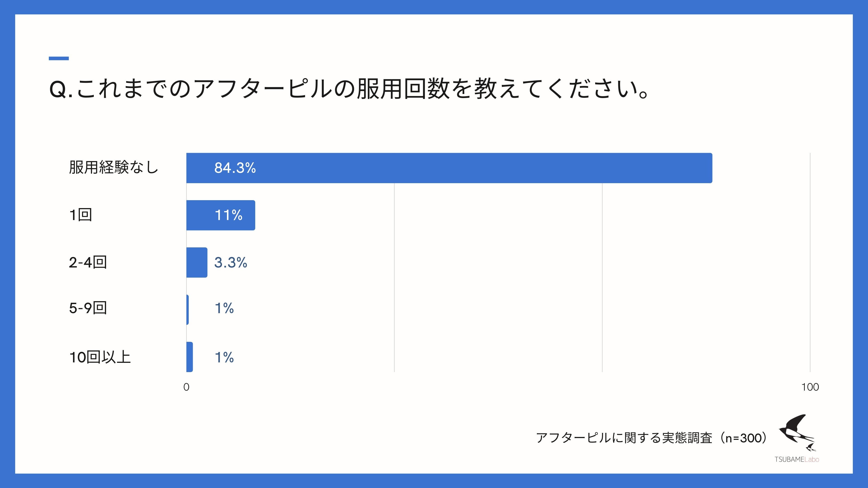Click the 2-4回 bar
This screenshot has width=868, height=488.
point(197,263)
